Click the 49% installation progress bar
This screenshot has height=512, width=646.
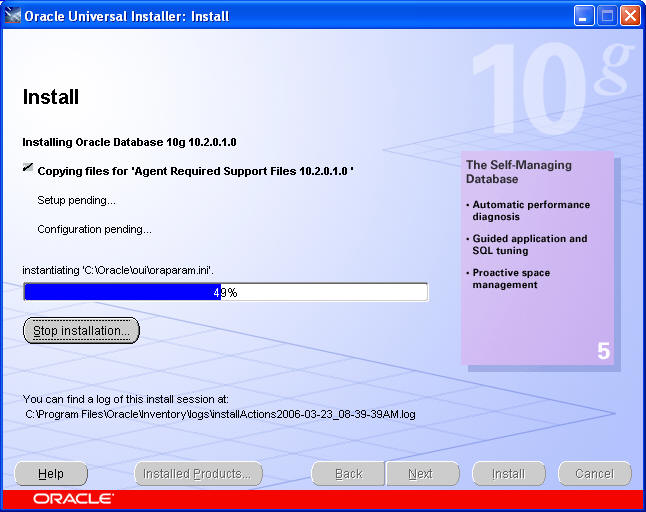225,292
